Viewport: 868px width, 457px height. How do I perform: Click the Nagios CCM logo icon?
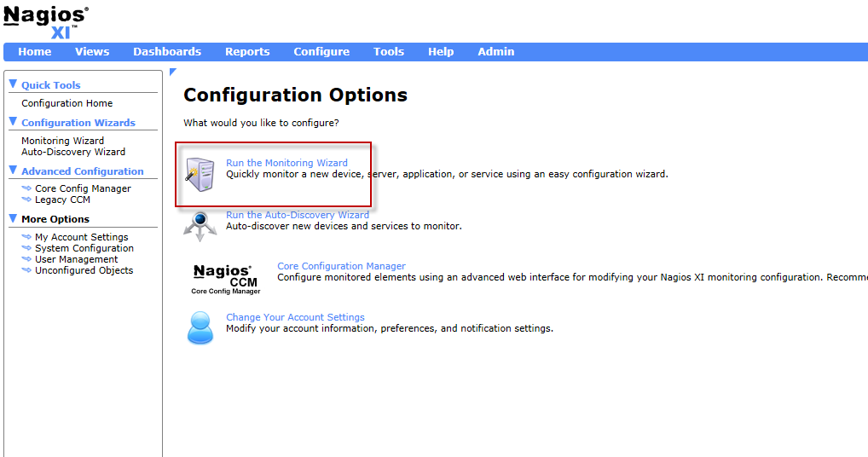[x=225, y=279]
